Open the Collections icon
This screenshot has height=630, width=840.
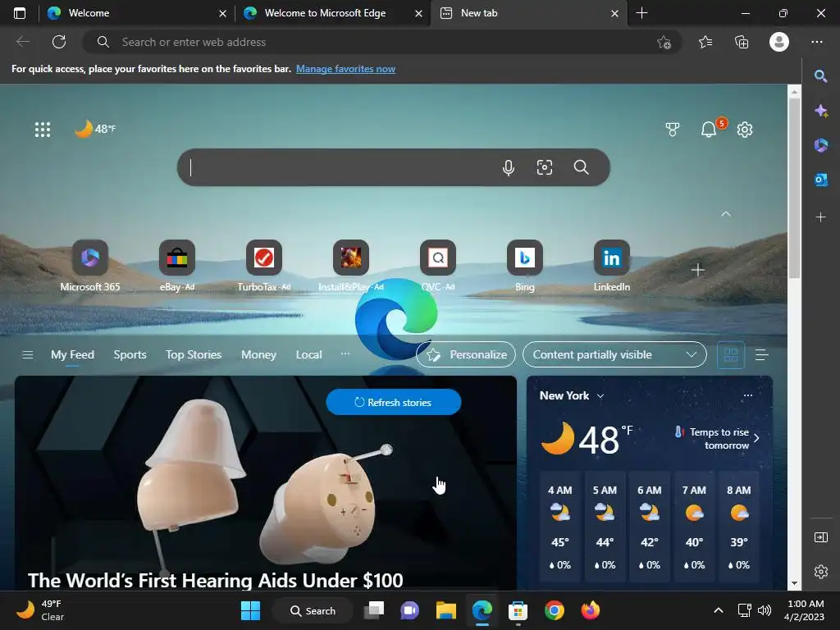pos(742,42)
